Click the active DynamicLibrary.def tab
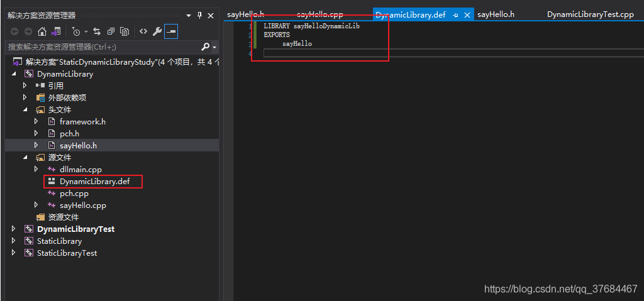644x301 pixels. [x=410, y=15]
